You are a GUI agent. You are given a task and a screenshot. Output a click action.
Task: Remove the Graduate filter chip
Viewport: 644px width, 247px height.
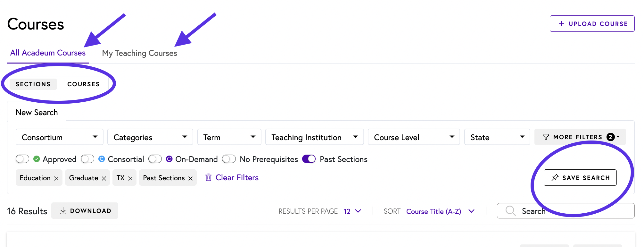click(x=104, y=178)
